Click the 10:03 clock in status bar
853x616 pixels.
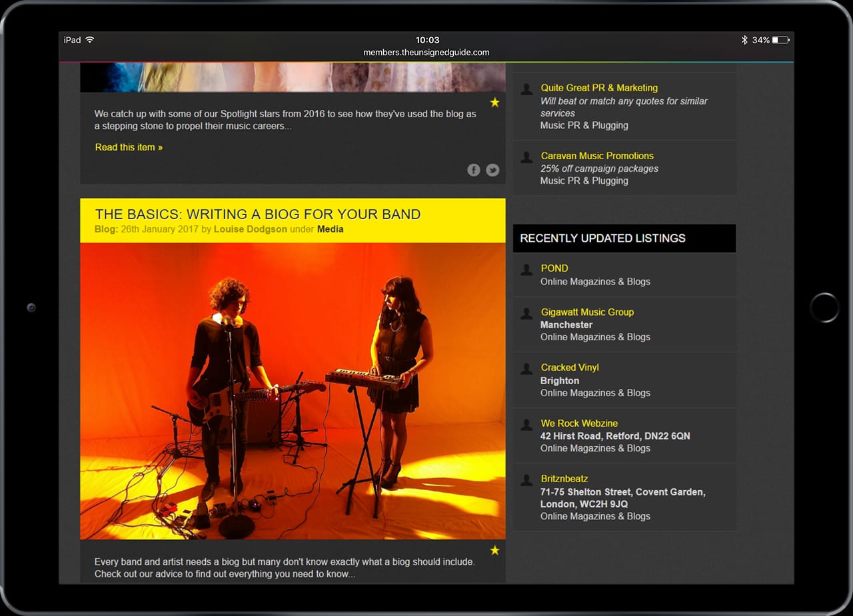(427, 40)
